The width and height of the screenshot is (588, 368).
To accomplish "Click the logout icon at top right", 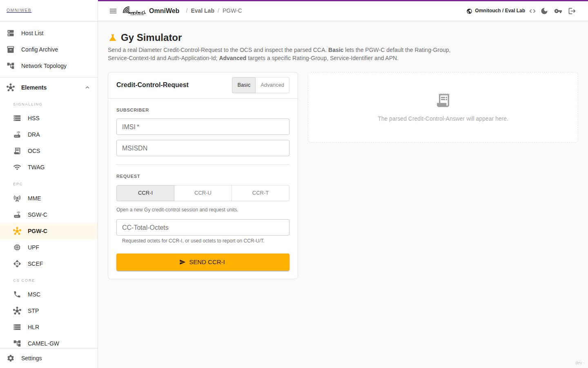I will 572,11.
